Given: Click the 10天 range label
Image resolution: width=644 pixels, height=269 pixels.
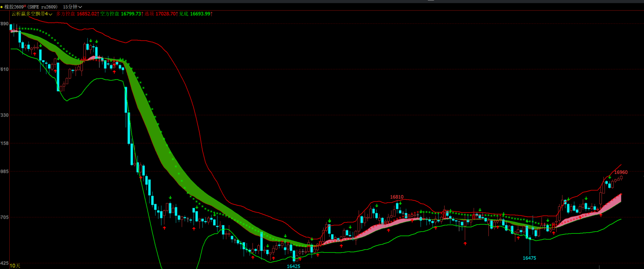Looking at the screenshot, I should 15,266.
